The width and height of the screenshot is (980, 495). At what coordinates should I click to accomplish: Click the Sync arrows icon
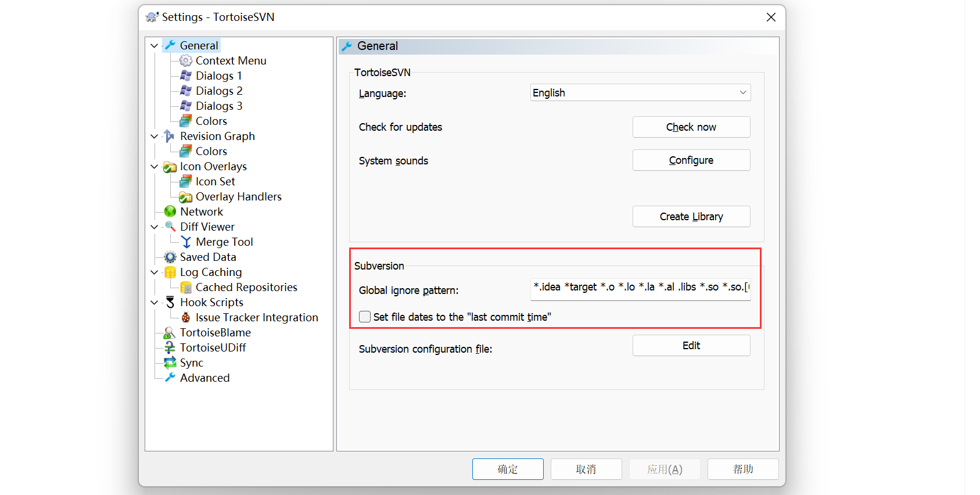pyautogui.click(x=170, y=363)
